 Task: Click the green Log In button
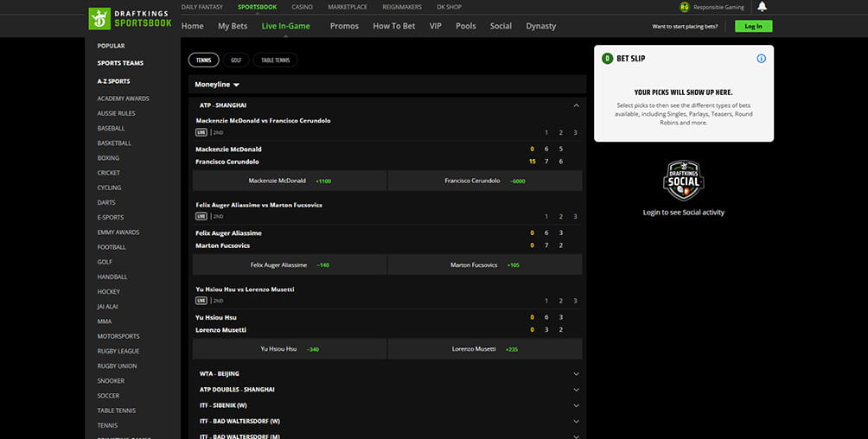click(x=753, y=26)
